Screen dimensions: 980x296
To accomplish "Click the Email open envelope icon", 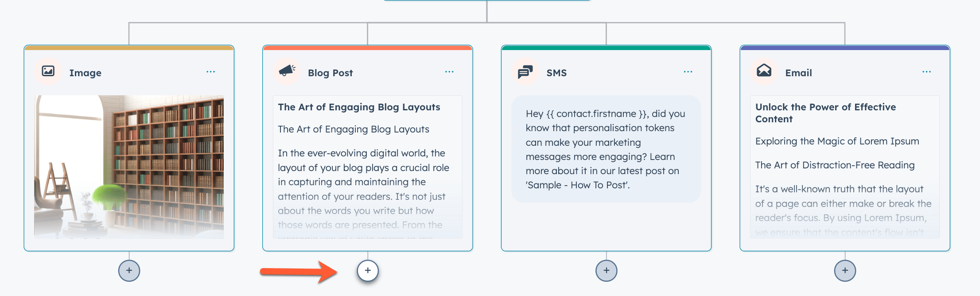I will (x=764, y=70).
